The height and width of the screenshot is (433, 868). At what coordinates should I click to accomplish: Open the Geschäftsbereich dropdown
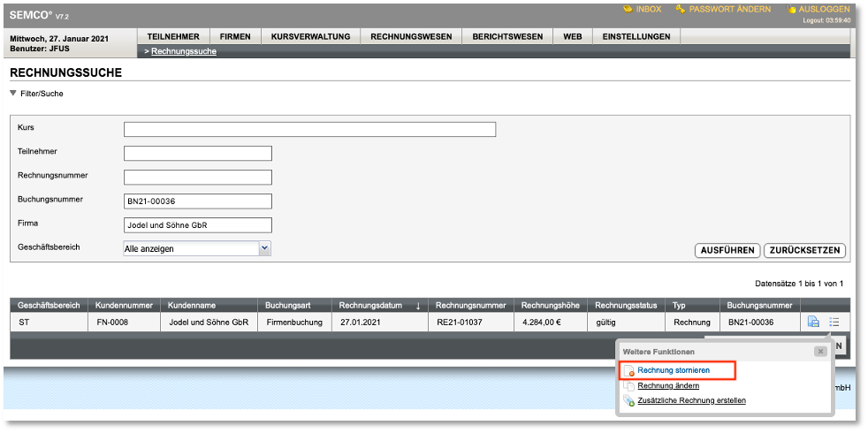pyautogui.click(x=197, y=248)
